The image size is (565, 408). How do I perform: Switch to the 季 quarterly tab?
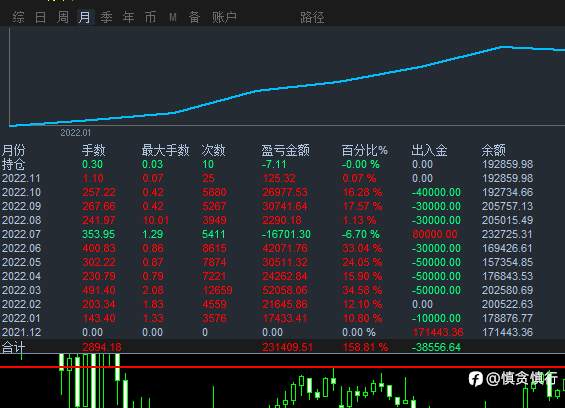point(106,17)
